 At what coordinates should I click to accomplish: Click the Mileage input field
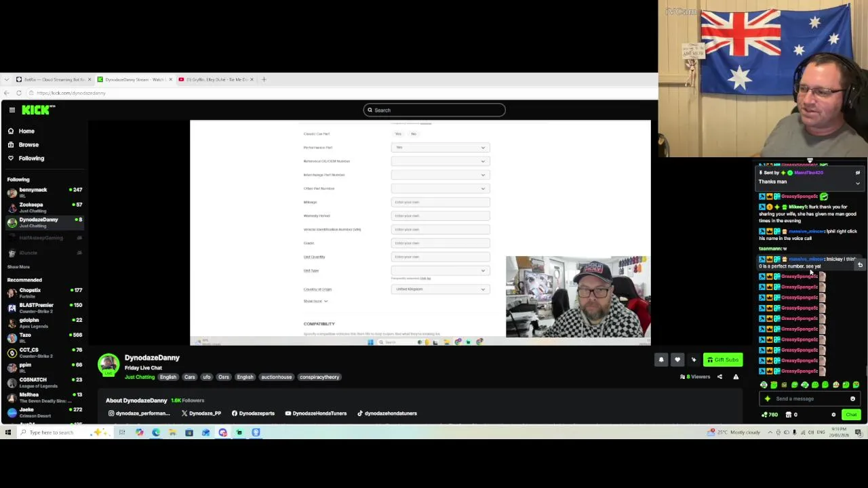pos(440,202)
